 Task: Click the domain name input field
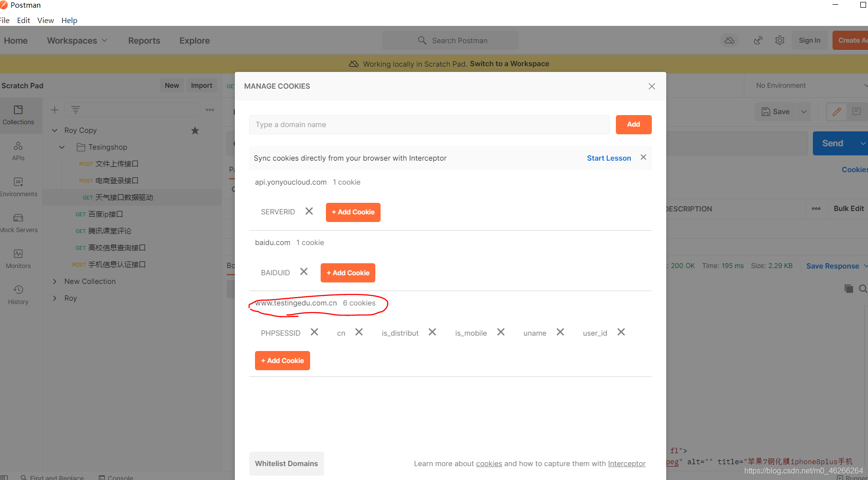[429, 125]
